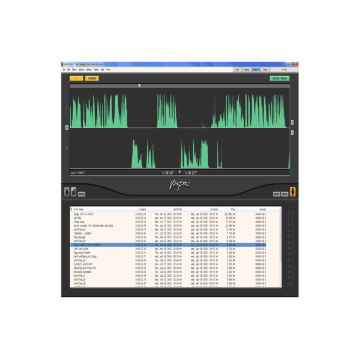Click the upper green waveform track

[x=179, y=108]
